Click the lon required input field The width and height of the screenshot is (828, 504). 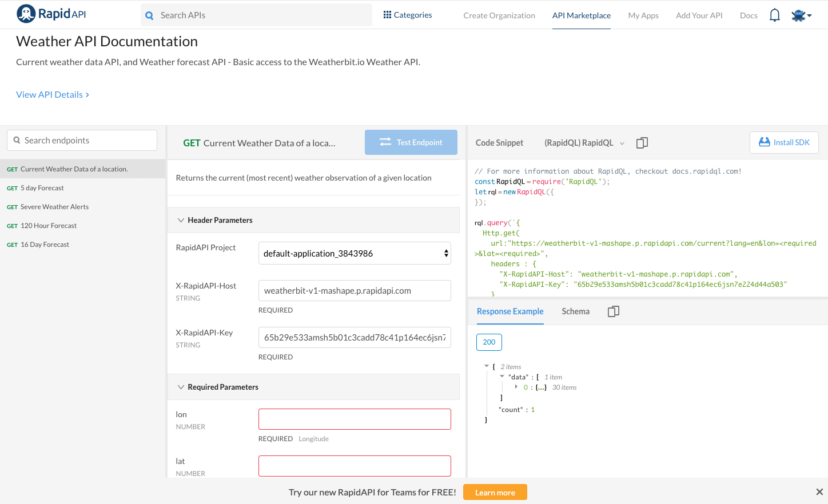click(x=355, y=419)
